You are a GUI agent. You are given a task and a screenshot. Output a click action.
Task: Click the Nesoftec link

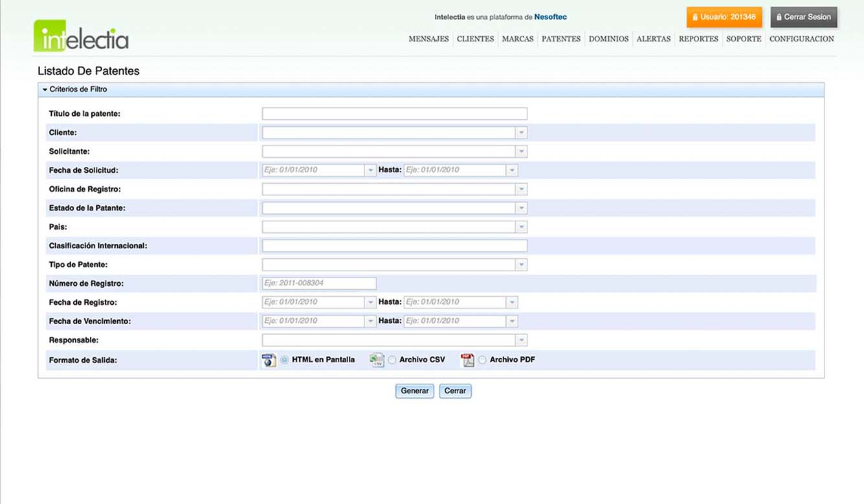(x=550, y=17)
